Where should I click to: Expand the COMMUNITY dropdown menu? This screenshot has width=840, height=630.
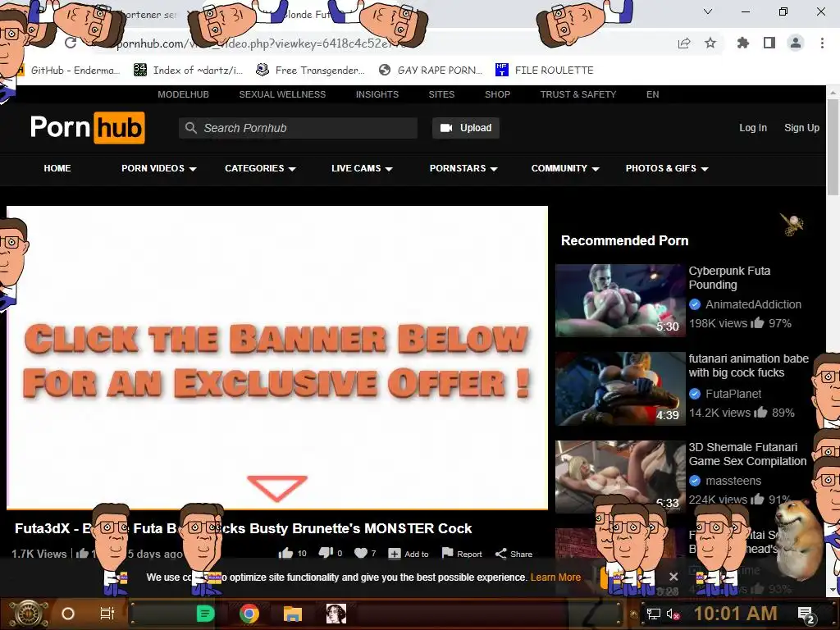click(x=565, y=168)
